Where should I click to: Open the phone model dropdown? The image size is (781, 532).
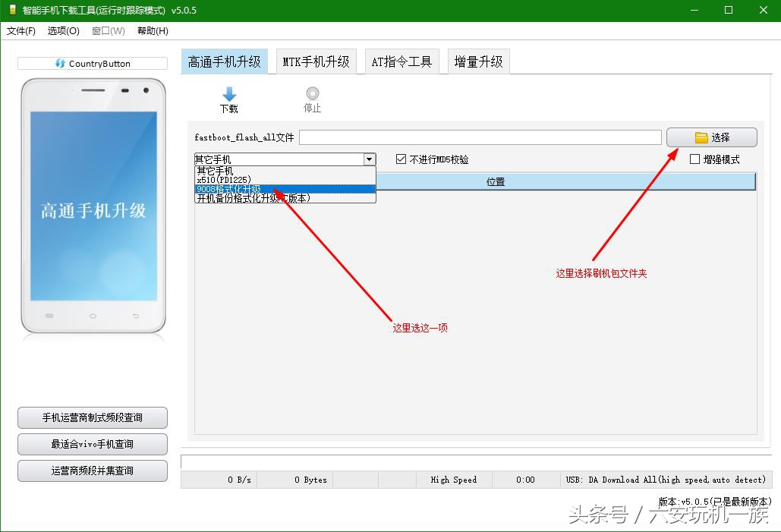click(x=370, y=159)
